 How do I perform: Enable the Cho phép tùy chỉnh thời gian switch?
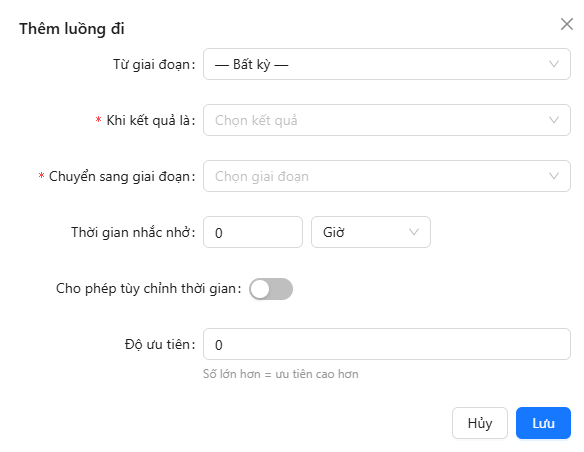click(271, 289)
